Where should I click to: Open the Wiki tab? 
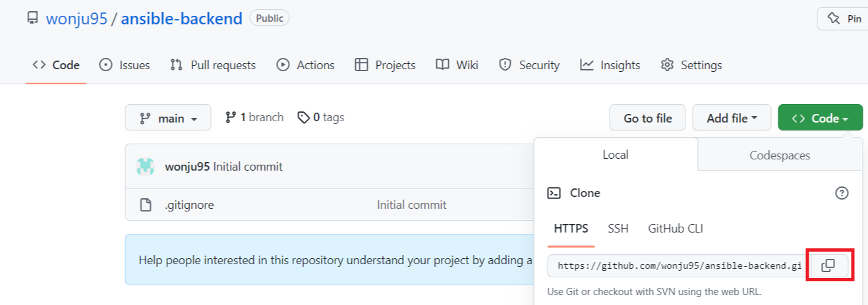coord(457,65)
